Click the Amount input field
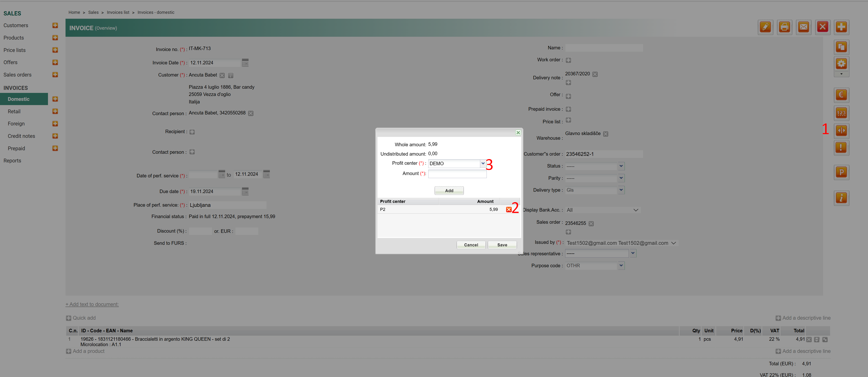 tap(457, 174)
